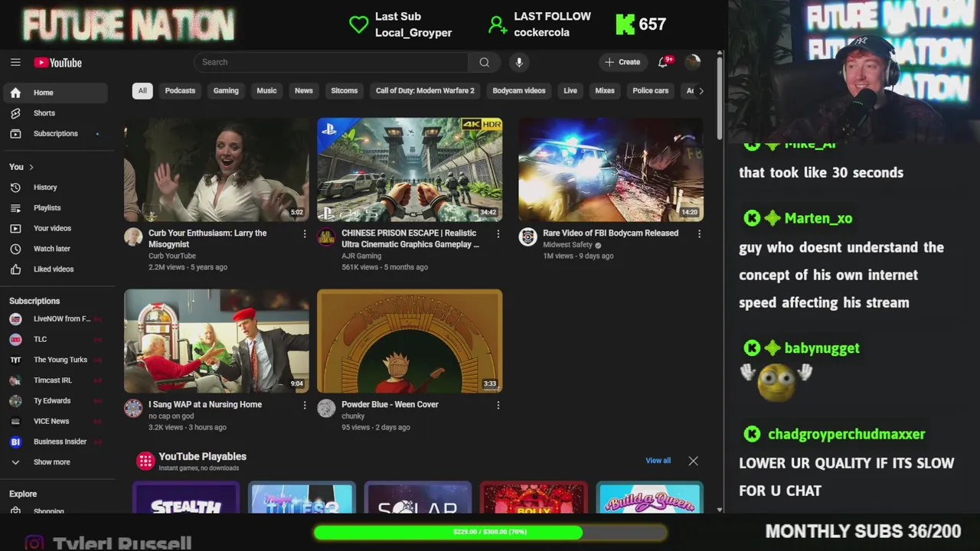Viewport: 980px width, 551px height.
Task: Open Midwest Safety channel link
Action: click(567, 245)
